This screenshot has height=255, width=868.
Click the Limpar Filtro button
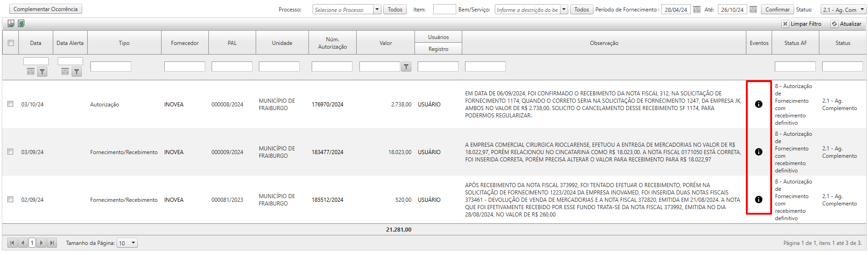coord(801,24)
